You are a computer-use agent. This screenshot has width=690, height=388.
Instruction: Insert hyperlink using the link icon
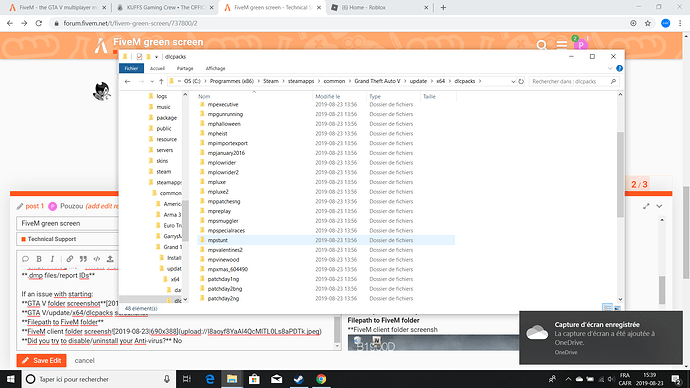click(x=70, y=259)
